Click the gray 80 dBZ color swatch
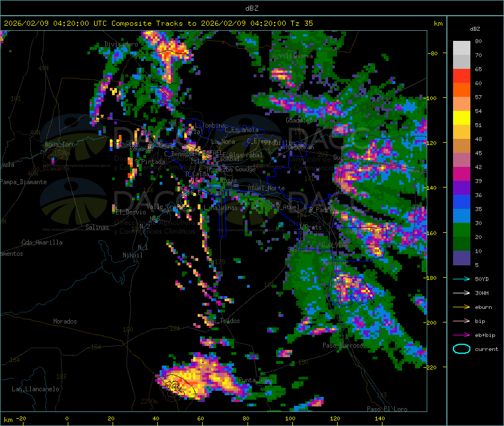Screen dimensions: 504x426 461,48
